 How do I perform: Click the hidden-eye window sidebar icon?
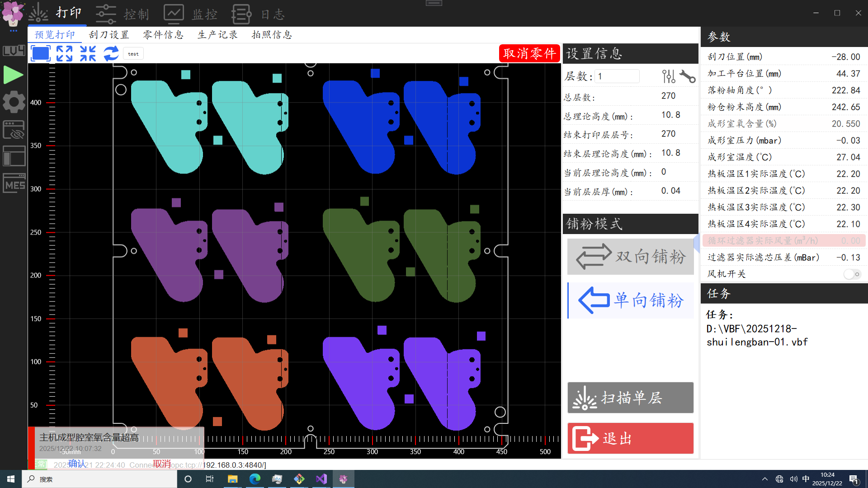14,131
